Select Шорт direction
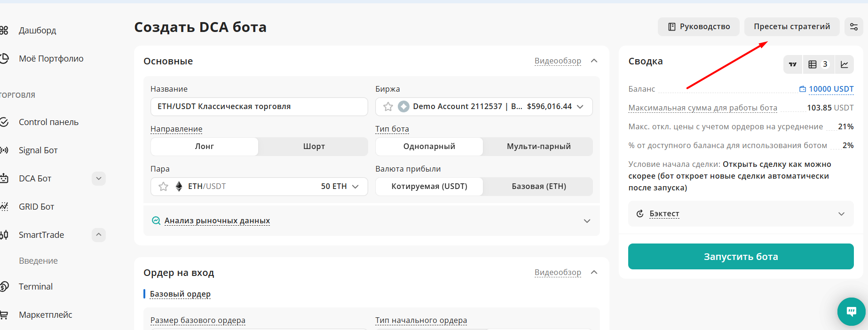Image resolution: width=868 pixels, height=330 pixels. pyautogui.click(x=314, y=147)
